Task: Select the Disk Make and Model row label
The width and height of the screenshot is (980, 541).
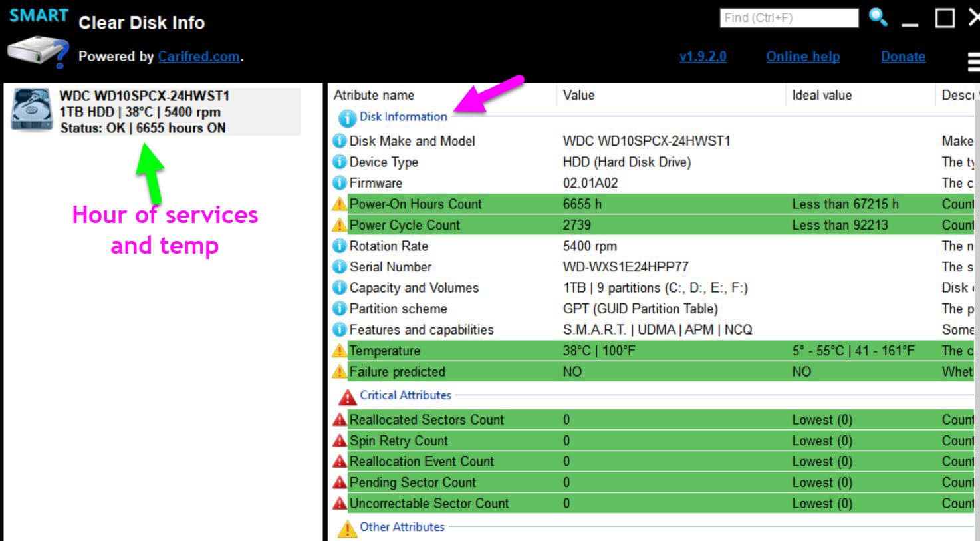Action: (412, 141)
